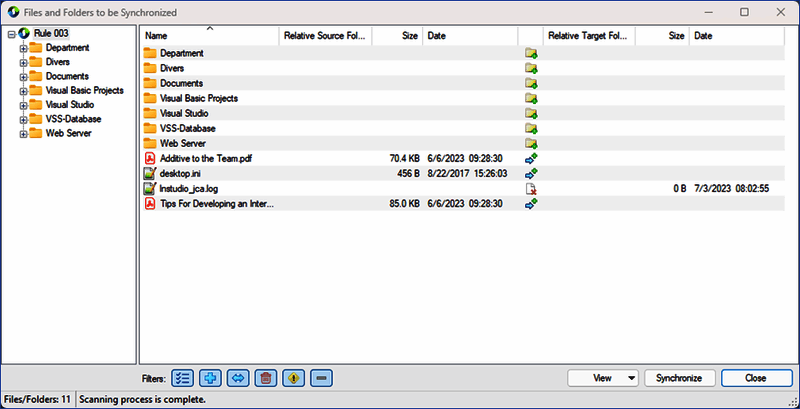Click the Department folder icon in the tree
This screenshot has width=800, height=409.
pos(35,48)
